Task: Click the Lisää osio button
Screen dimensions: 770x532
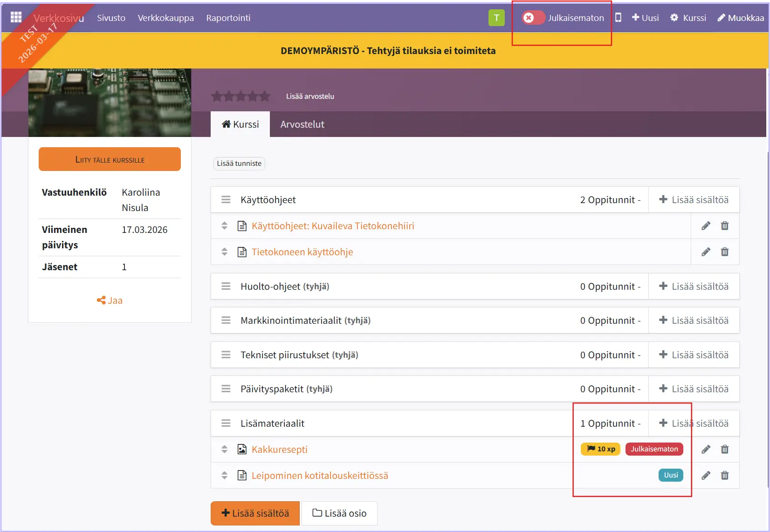Action: (339, 513)
